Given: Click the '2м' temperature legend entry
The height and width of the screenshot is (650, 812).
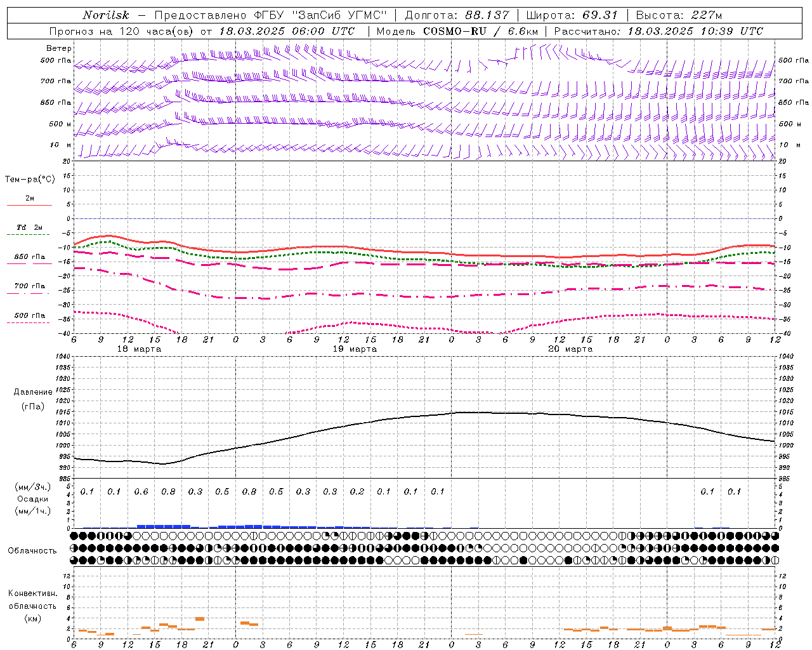Looking at the screenshot, I should pos(30,199).
